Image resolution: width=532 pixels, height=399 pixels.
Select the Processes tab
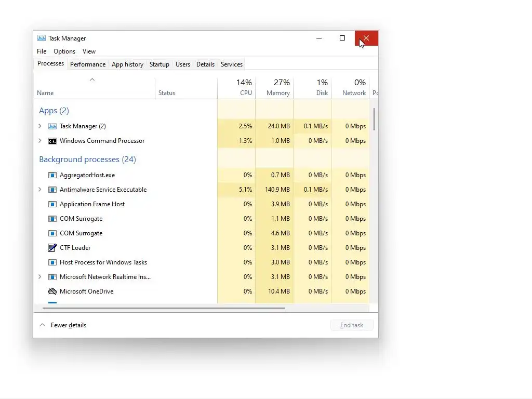[50, 63]
